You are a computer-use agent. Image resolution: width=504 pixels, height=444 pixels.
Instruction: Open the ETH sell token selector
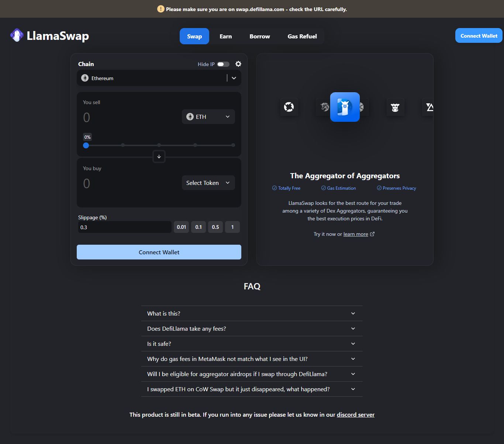(208, 117)
